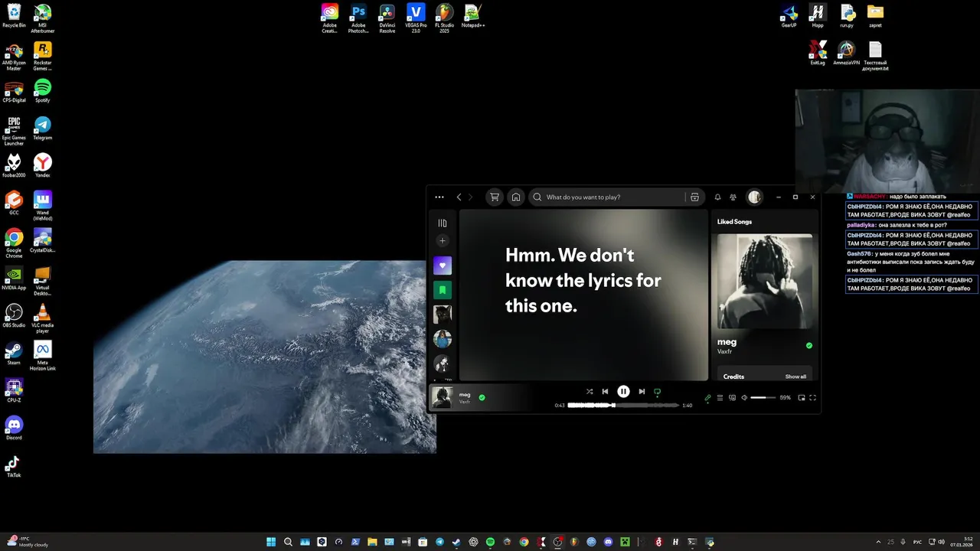Open FL Studio 2025 desktop icon
The width and height of the screenshot is (980, 551).
[444, 17]
